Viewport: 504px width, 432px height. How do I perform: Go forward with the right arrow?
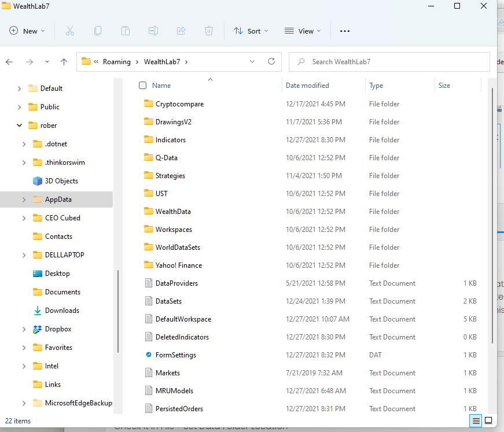coord(30,62)
